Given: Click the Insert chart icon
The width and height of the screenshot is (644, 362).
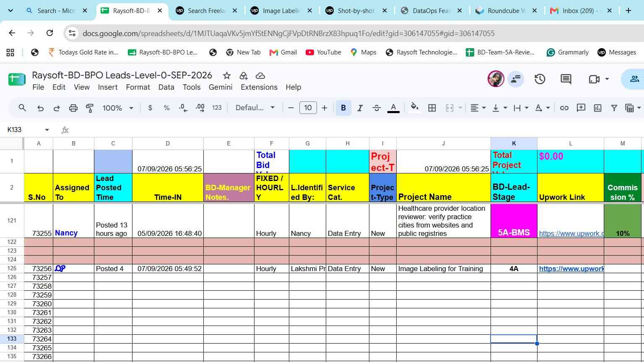Looking at the screenshot, I should 597,108.
